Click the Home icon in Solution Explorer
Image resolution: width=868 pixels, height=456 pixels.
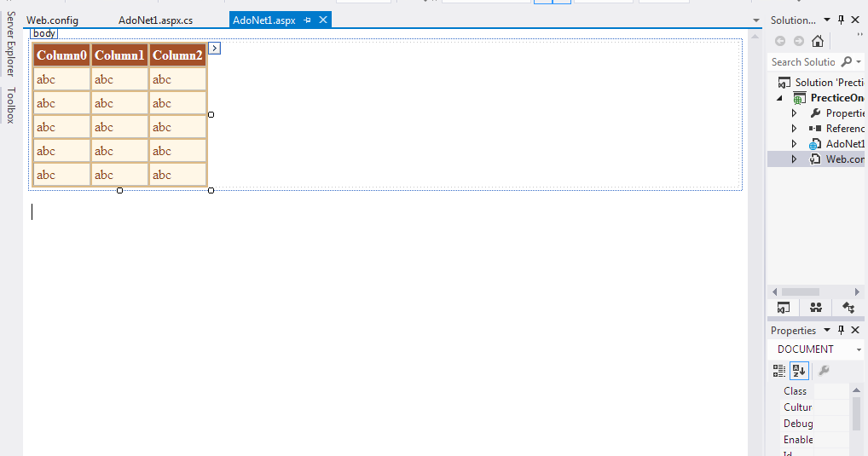tap(817, 41)
